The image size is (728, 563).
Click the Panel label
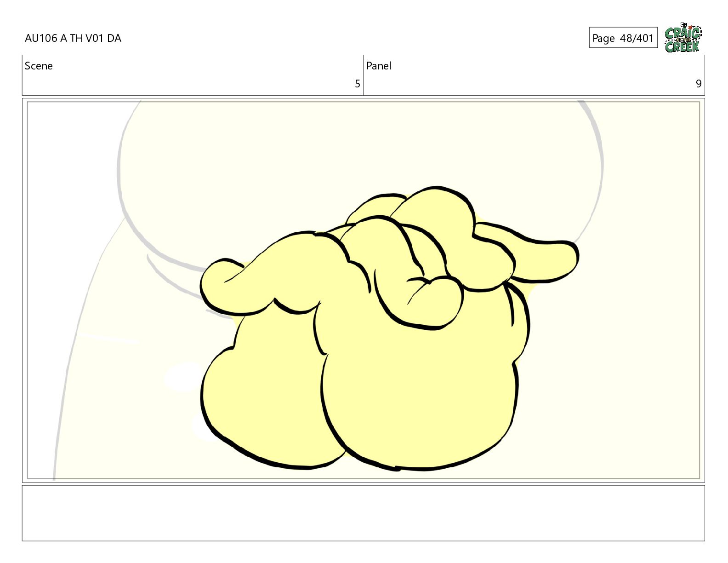[x=379, y=66]
